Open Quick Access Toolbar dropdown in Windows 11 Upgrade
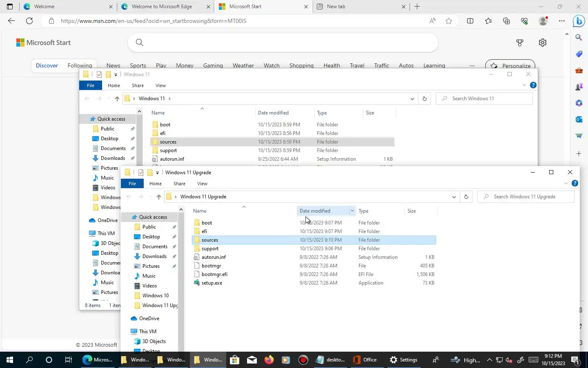This screenshot has height=368, width=588. (x=157, y=173)
